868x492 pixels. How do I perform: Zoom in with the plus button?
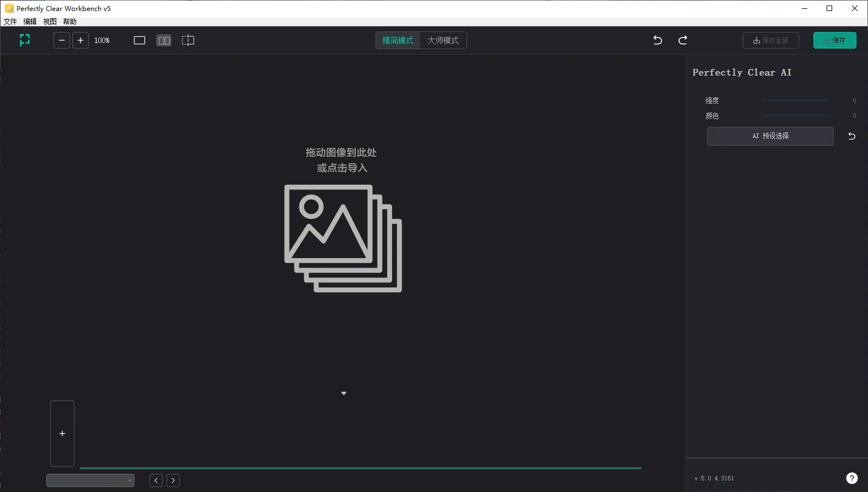point(81,40)
